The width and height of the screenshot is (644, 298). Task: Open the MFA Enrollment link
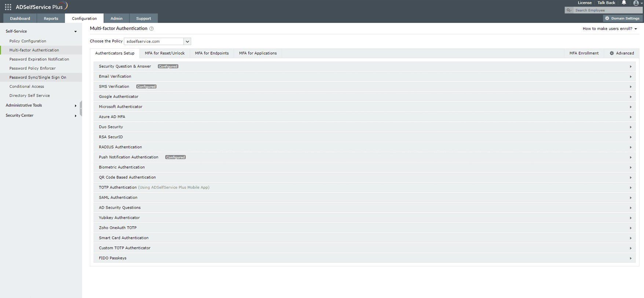(584, 53)
